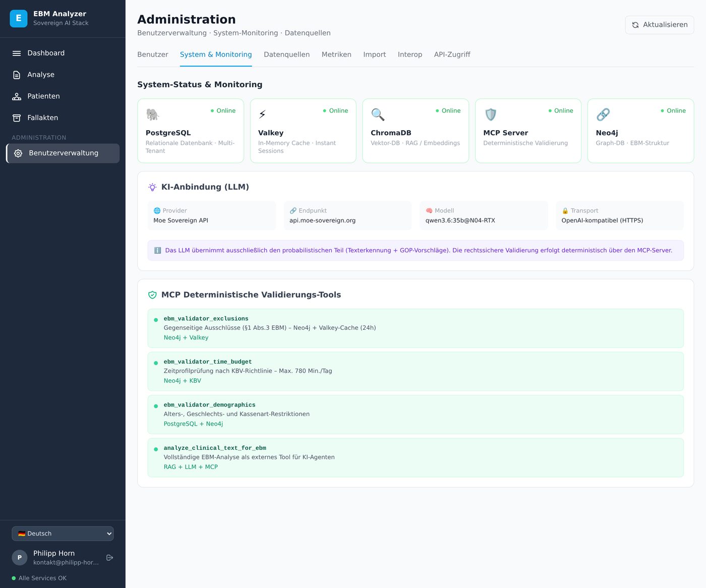
Task: Open the Deutsch language dropdown
Action: pyautogui.click(x=63, y=534)
